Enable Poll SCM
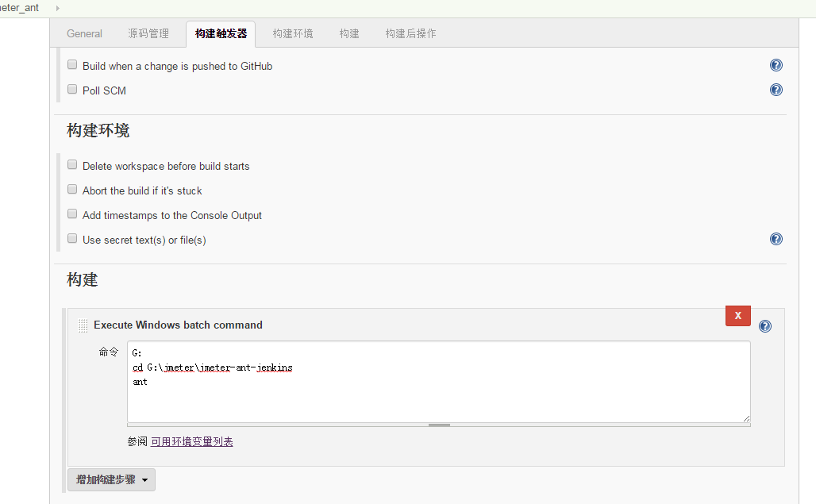 point(72,89)
